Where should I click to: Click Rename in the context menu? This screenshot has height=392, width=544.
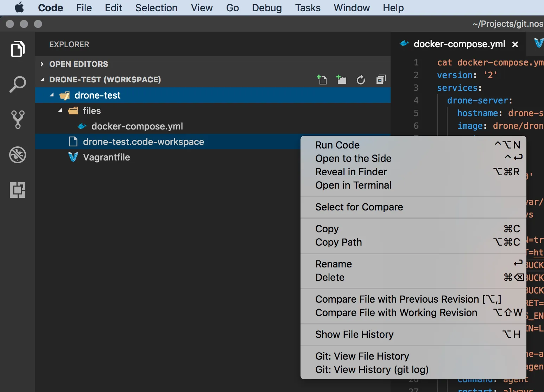click(x=333, y=264)
